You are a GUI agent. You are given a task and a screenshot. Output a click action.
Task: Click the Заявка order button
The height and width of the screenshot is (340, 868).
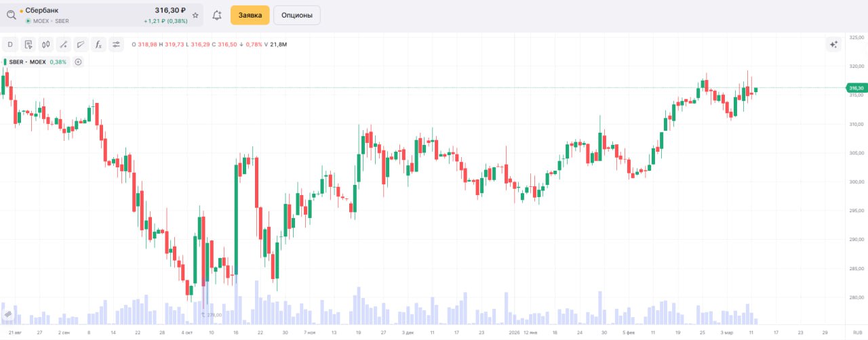click(250, 15)
